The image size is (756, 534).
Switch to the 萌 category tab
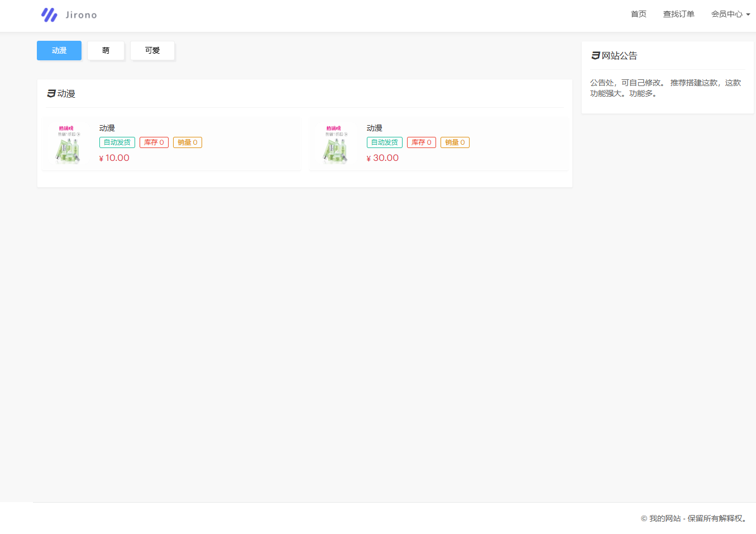[106, 50]
